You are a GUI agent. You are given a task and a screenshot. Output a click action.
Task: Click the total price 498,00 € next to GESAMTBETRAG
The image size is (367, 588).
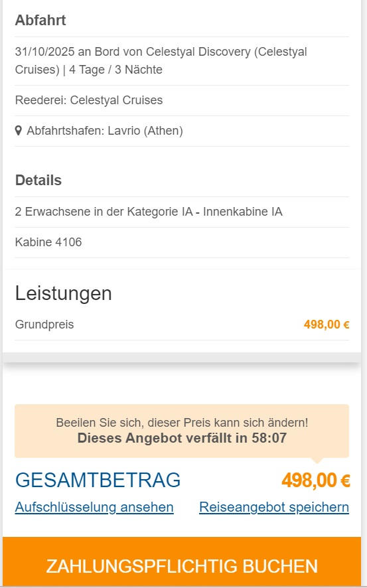click(x=316, y=480)
